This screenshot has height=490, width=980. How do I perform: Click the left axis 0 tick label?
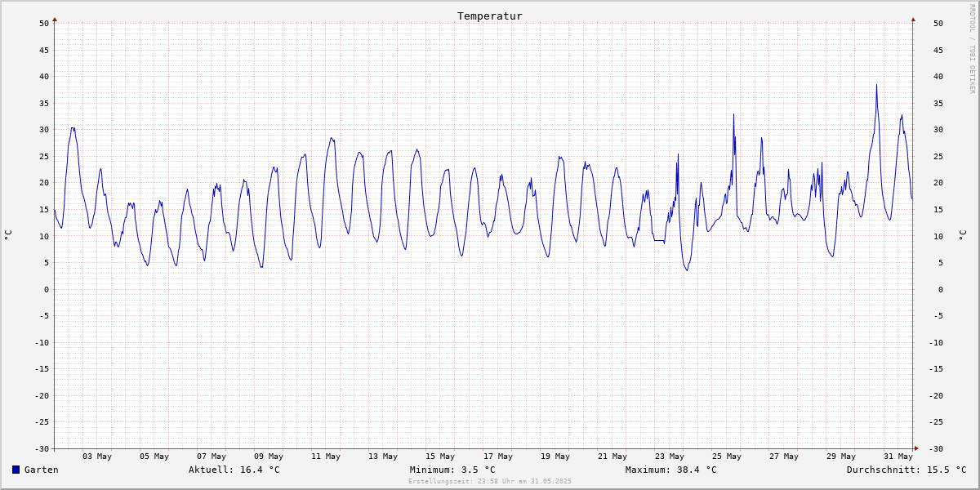click(47, 289)
